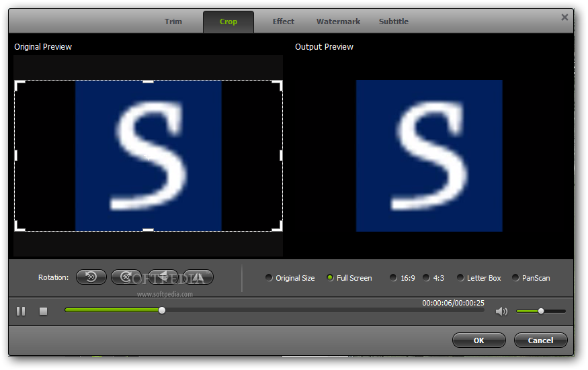Viewport: 588px width, 370px height.
Task: Click top-right crop corner handle
Action: (278, 85)
